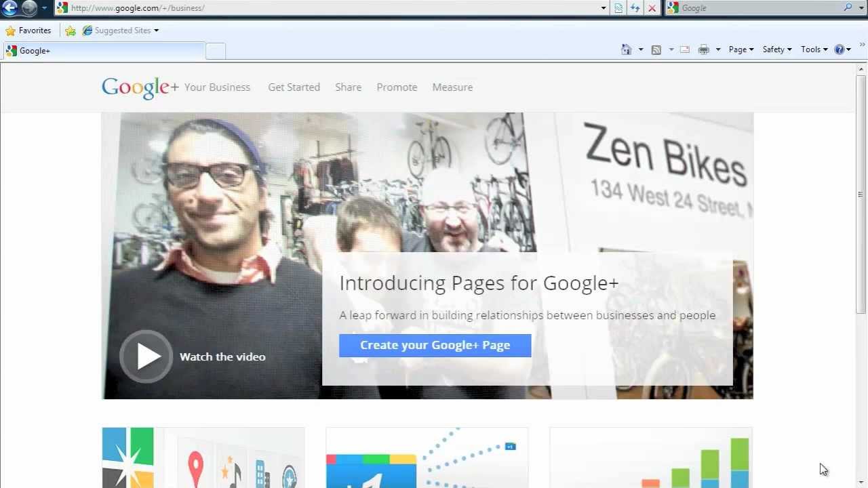868x488 pixels.
Task: Click the Home icon in the command bar
Action: coord(627,49)
